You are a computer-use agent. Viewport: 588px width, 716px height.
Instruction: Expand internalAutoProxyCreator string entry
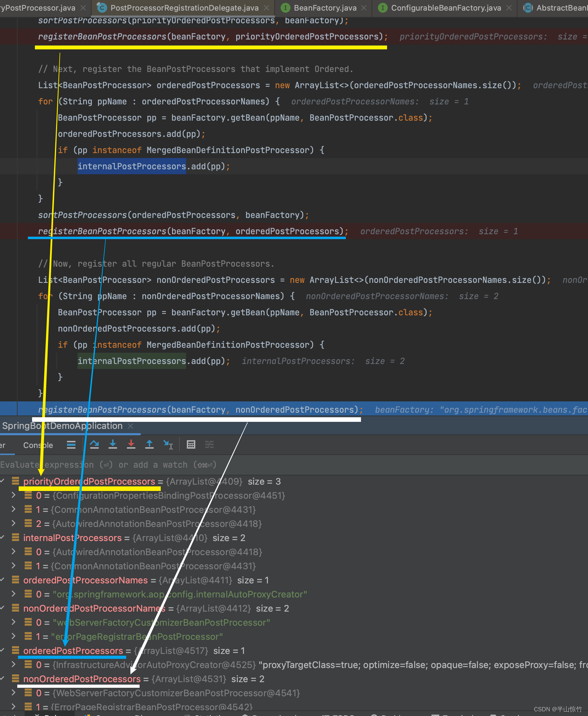(13, 594)
